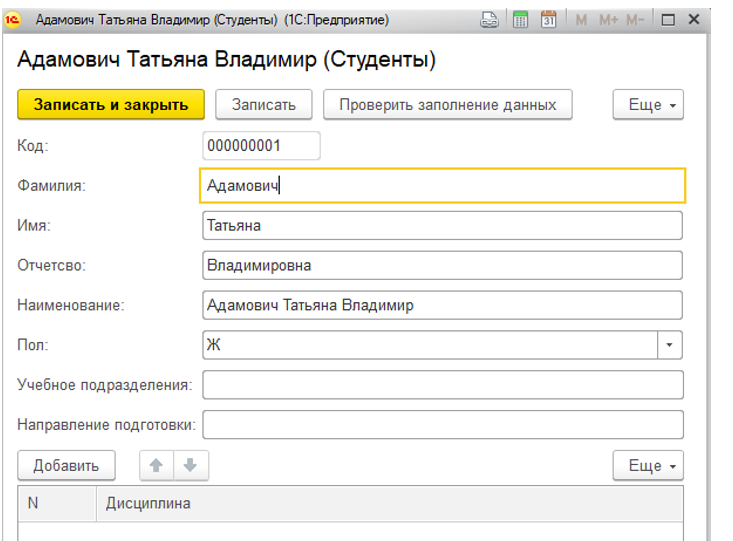Click Добавить to add a discipline
The height and width of the screenshot is (541, 733).
point(66,465)
